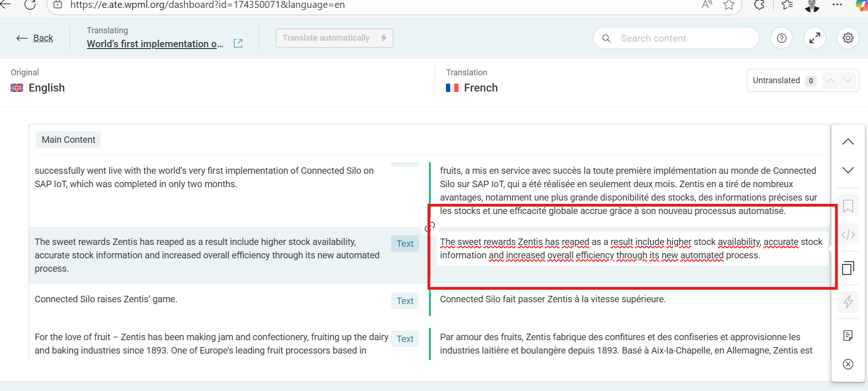Move to next segment with down chevron

click(848, 170)
